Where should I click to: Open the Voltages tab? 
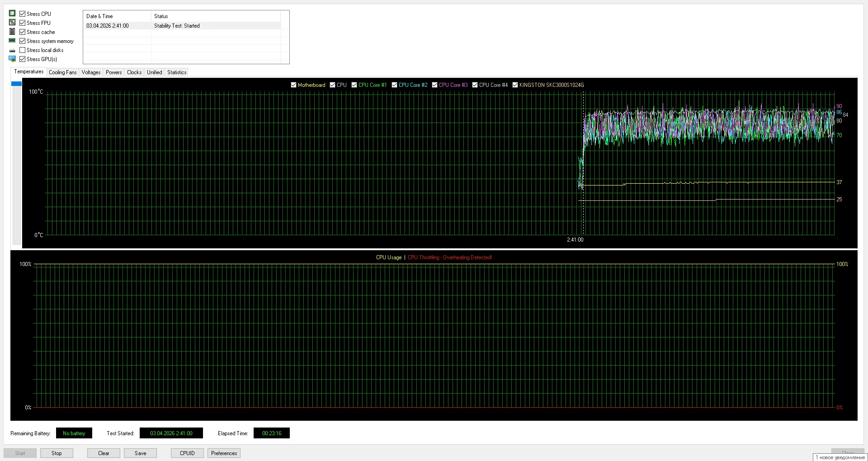click(91, 72)
